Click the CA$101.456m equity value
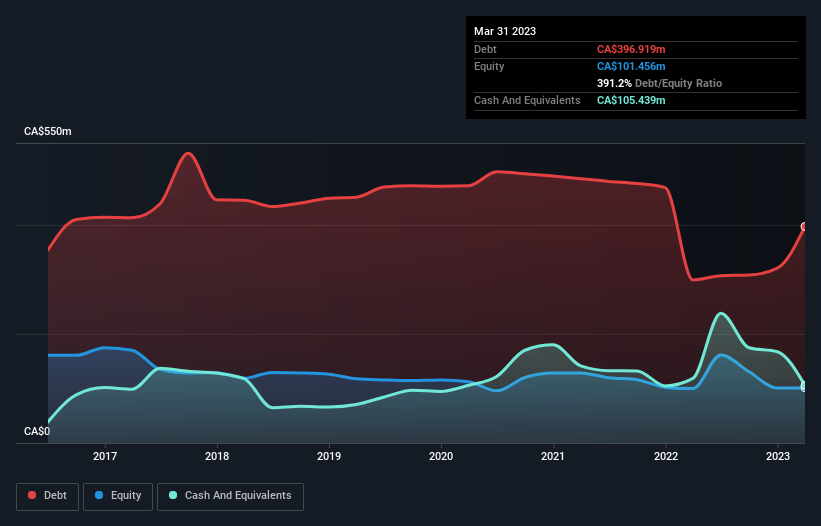821x526 pixels. coord(631,66)
